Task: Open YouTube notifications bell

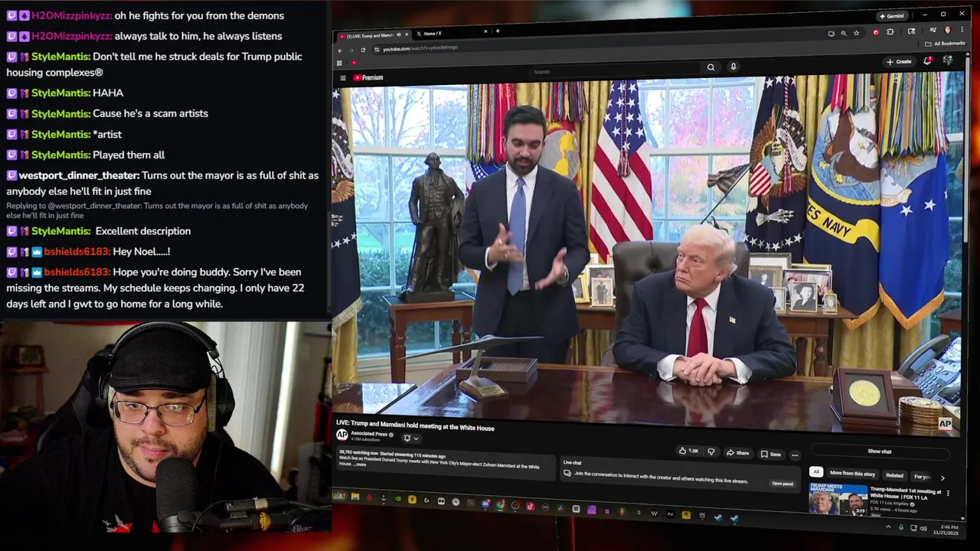Action: click(x=927, y=60)
